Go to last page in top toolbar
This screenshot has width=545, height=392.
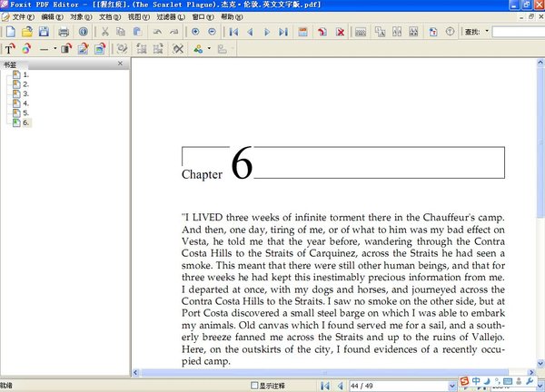tap(283, 32)
